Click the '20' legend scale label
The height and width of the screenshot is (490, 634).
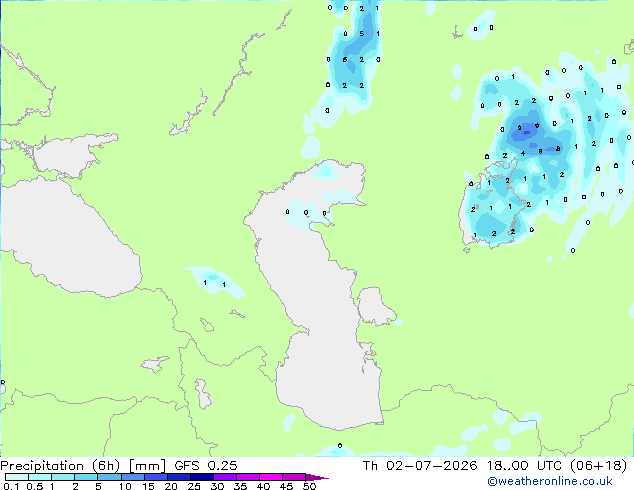[171, 486]
